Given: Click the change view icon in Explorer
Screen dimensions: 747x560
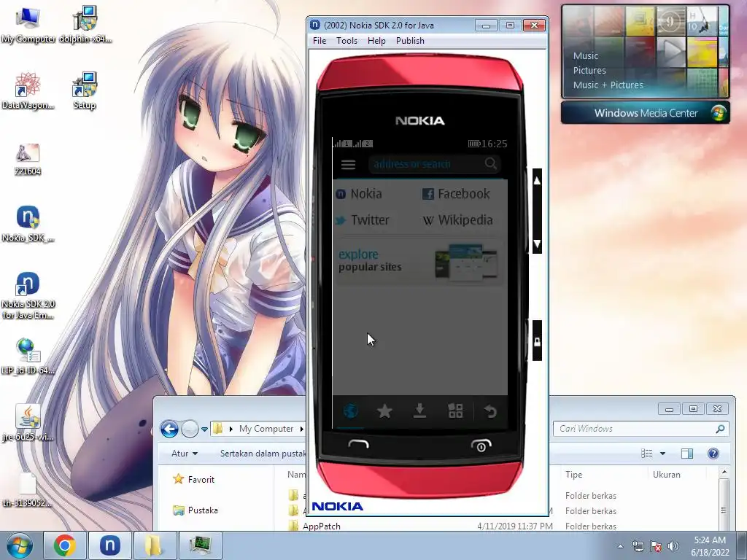Looking at the screenshot, I should [646, 454].
